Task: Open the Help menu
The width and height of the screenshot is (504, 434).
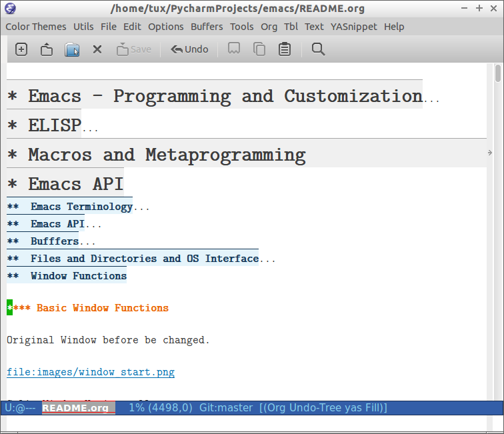Action: point(394,27)
